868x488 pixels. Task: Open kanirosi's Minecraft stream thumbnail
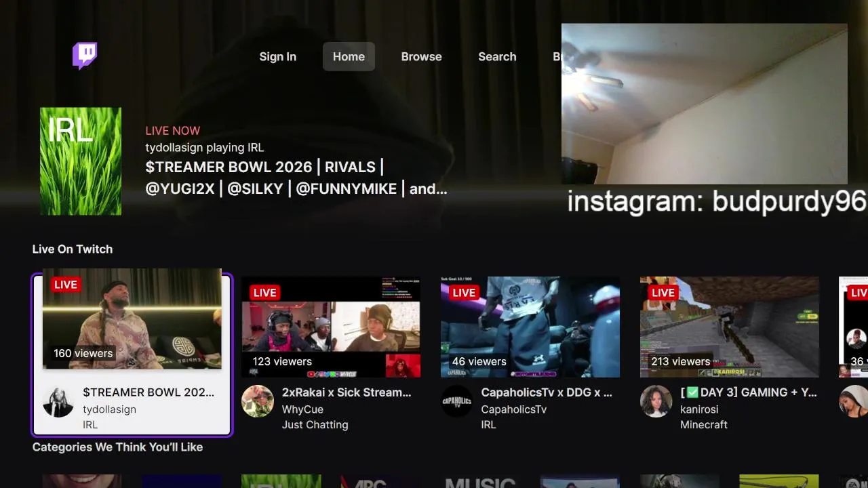[x=730, y=327]
